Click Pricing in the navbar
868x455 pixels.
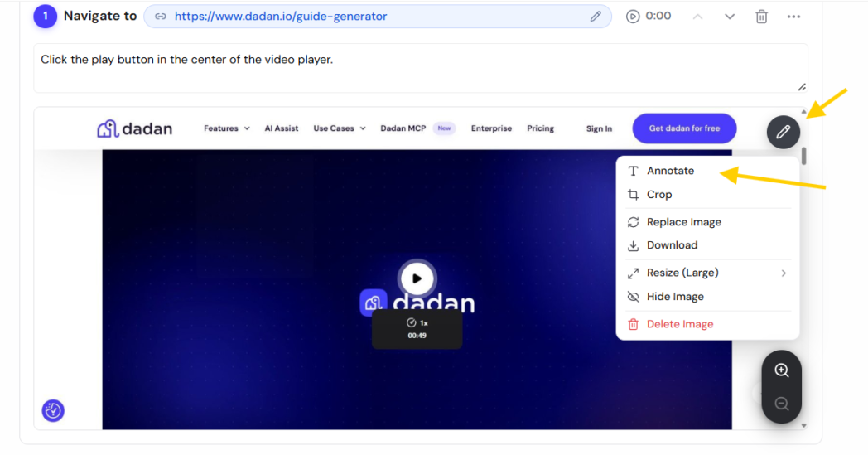pyautogui.click(x=540, y=128)
